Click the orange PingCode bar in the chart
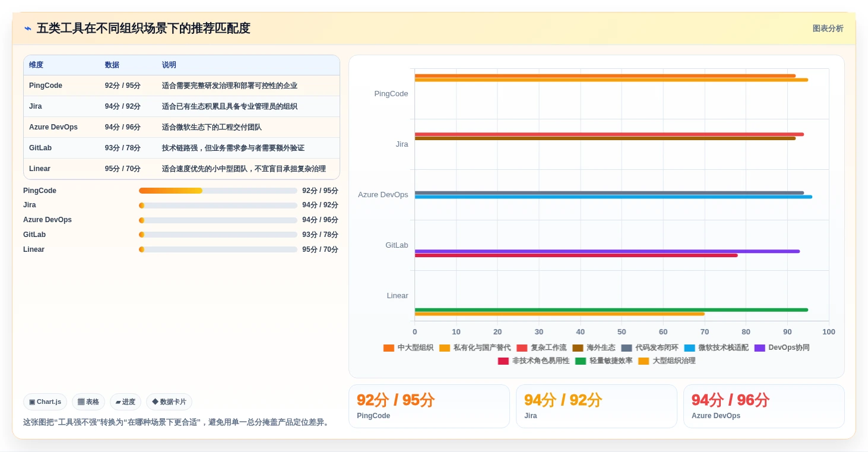The width and height of the screenshot is (868, 452). point(605,76)
